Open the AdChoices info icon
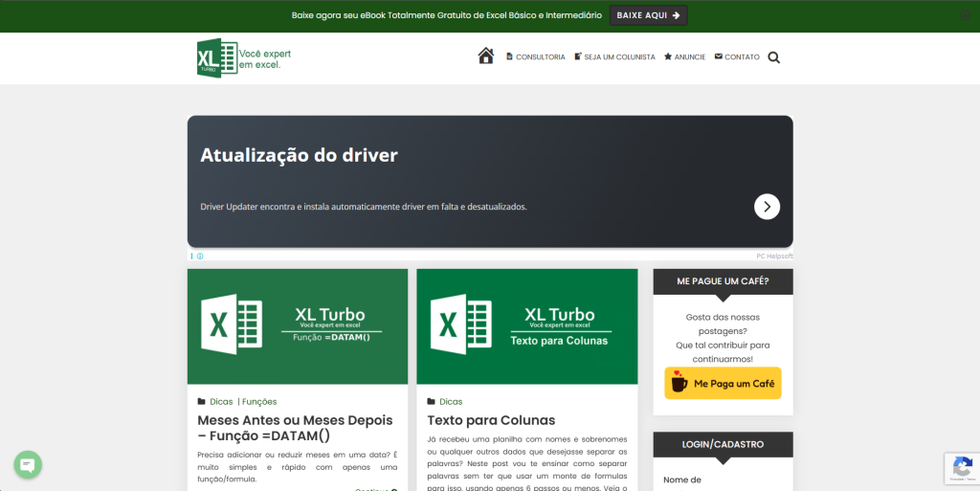 [x=200, y=257]
